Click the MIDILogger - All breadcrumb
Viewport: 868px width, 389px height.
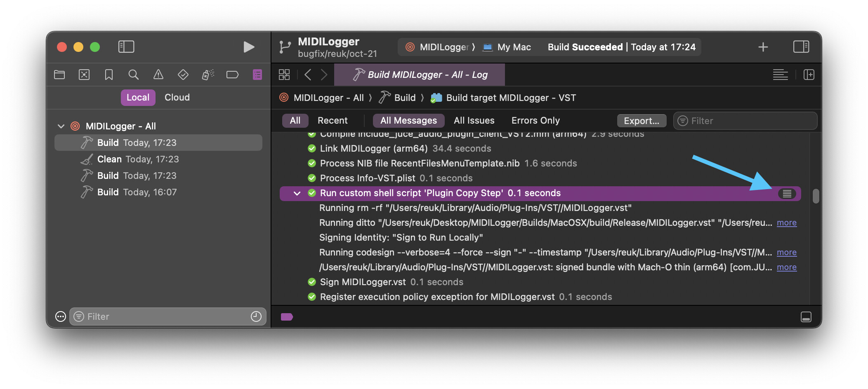(321, 98)
